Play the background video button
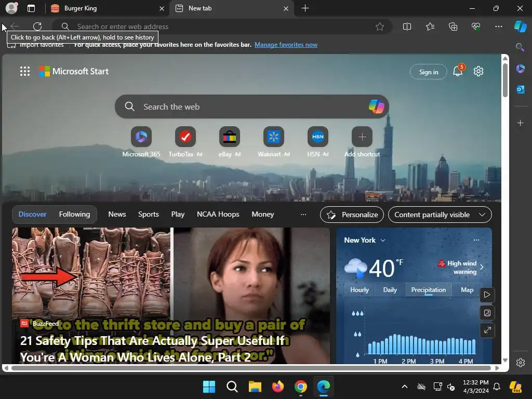 pos(487,295)
